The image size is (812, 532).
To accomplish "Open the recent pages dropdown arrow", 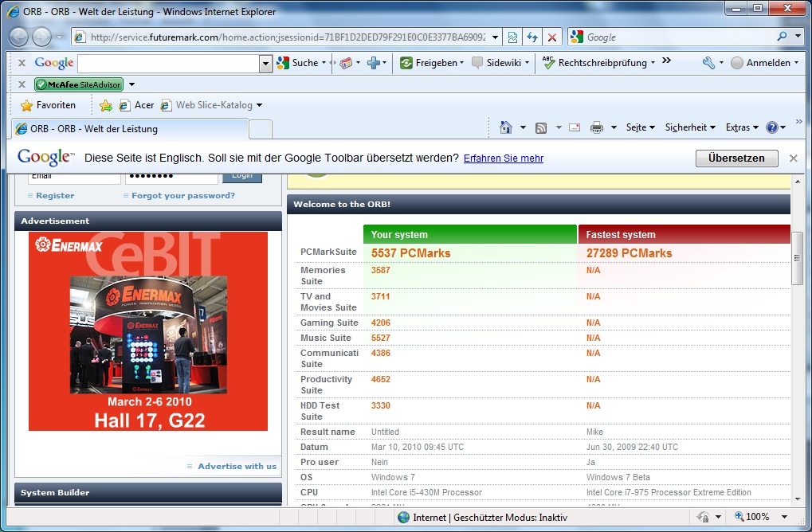I will tap(59, 37).
